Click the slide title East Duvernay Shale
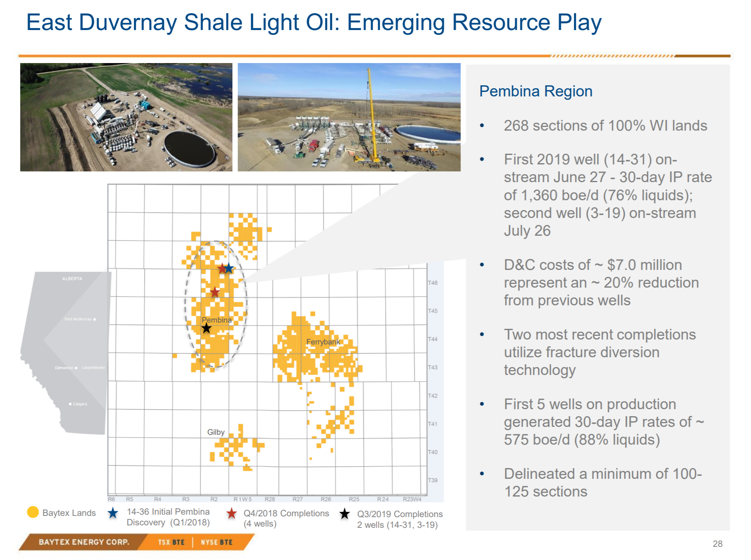This screenshot has height=560, width=751. click(314, 22)
